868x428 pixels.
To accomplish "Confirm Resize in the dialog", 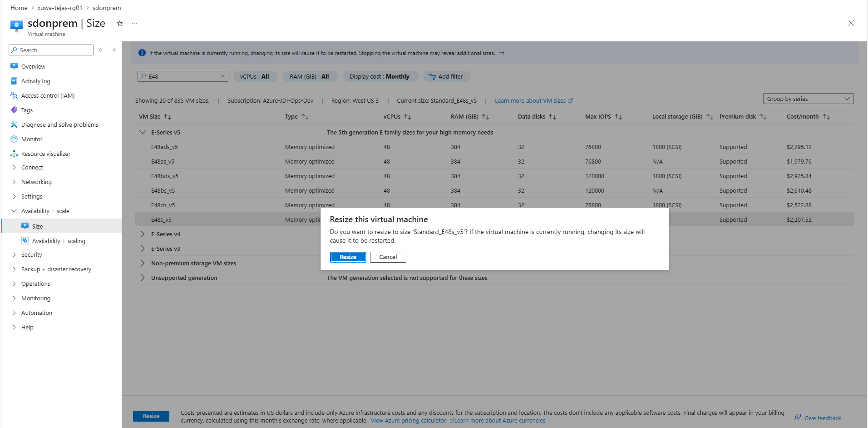I will (348, 257).
